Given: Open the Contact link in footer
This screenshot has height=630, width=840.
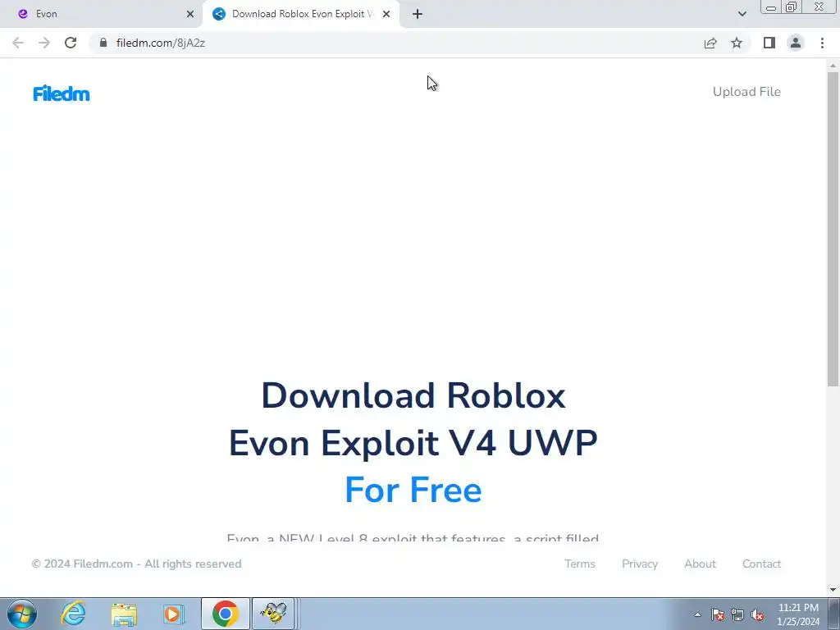Looking at the screenshot, I should click(761, 564).
